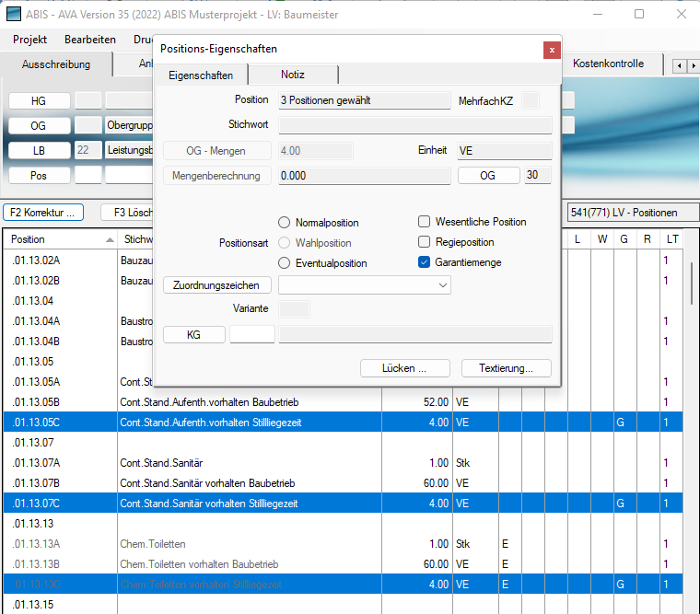This screenshot has height=614, width=700.
Task: Select row .01.13.07B Sanitär vorhalten Baubetrieb
Action: pyautogui.click(x=343, y=482)
